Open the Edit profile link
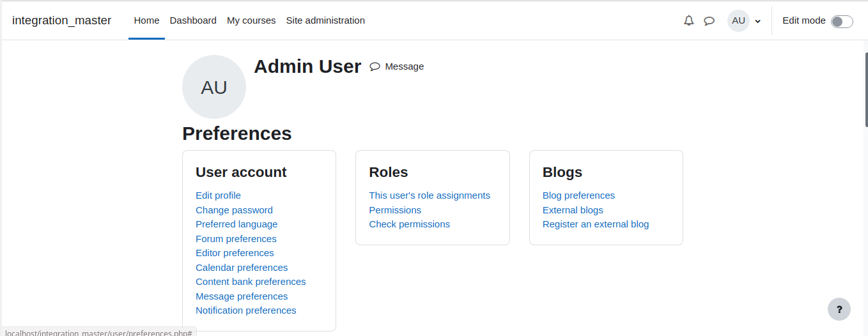The image size is (868, 336). [x=218, y=195]
